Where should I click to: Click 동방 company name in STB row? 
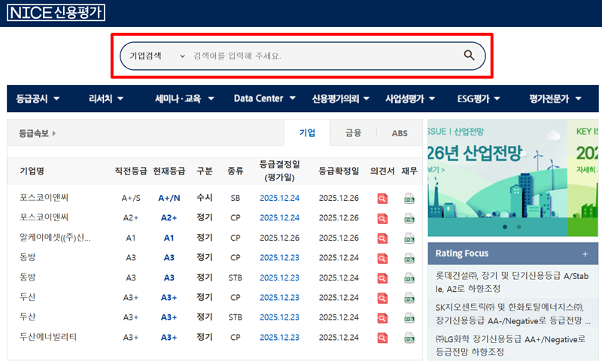[28, 277]
